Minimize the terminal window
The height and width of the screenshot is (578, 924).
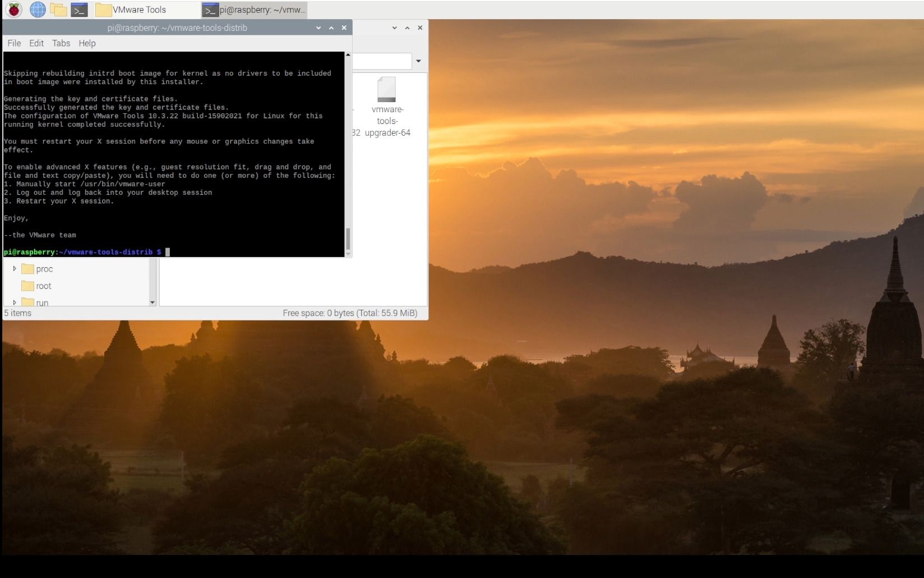pos(318,27)
